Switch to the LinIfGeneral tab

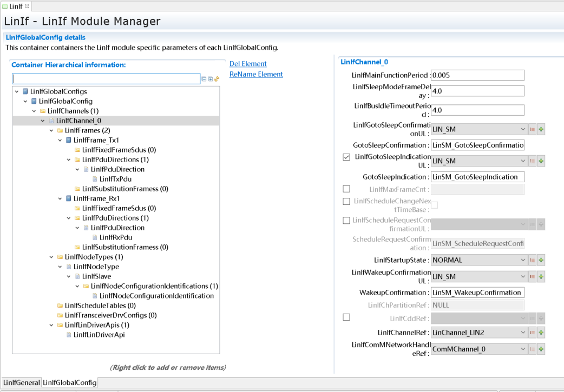pos(22,382)
